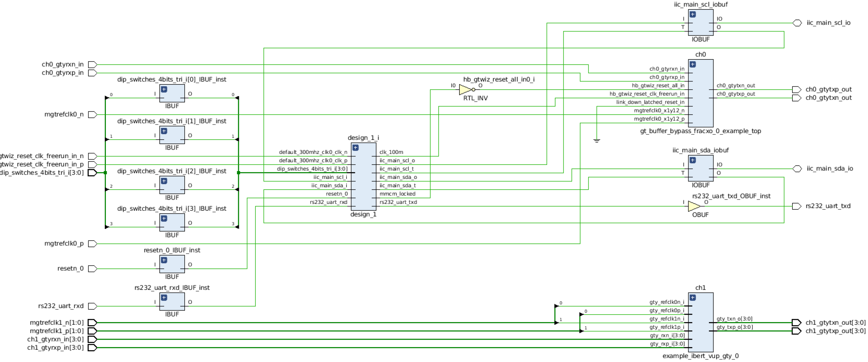Click the mgtrefclk0_x1y12_n pin label

click(x=659, y=111)
